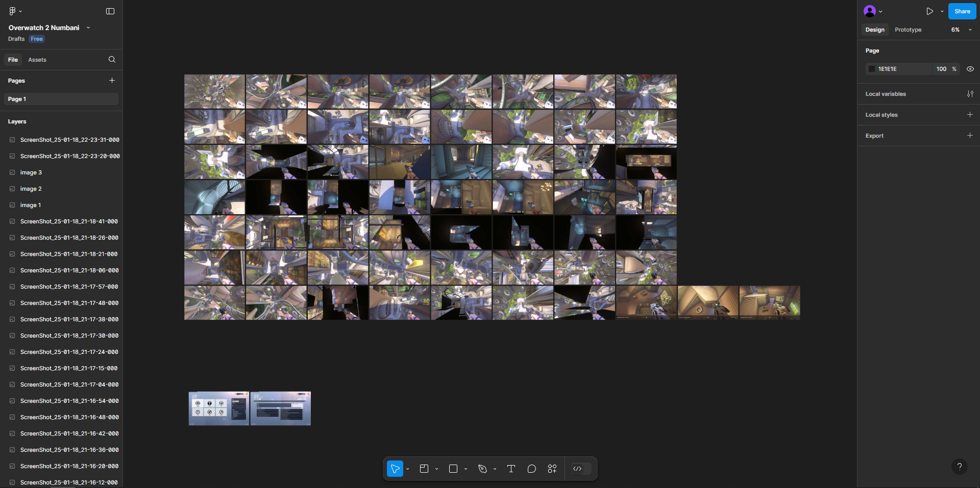
Task: Open the shape tools dropdown chevron
Action: pyautogui.click(x=466, y=469)
